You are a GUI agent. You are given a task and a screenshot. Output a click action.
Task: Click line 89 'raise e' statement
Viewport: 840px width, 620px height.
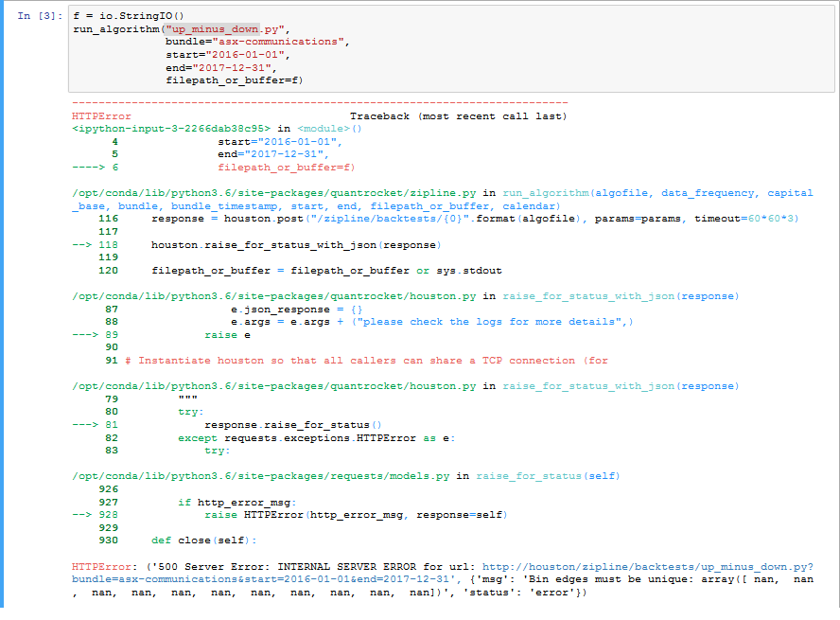(227, 335)
